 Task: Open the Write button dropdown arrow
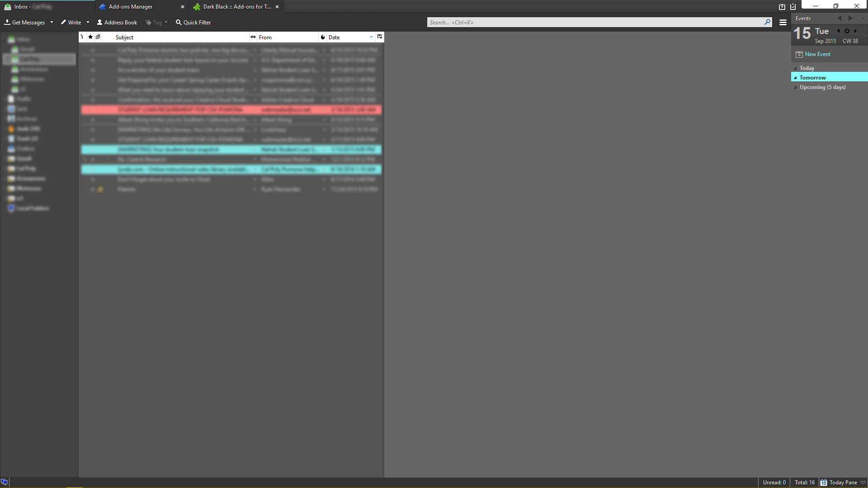[x=88, y=23]
